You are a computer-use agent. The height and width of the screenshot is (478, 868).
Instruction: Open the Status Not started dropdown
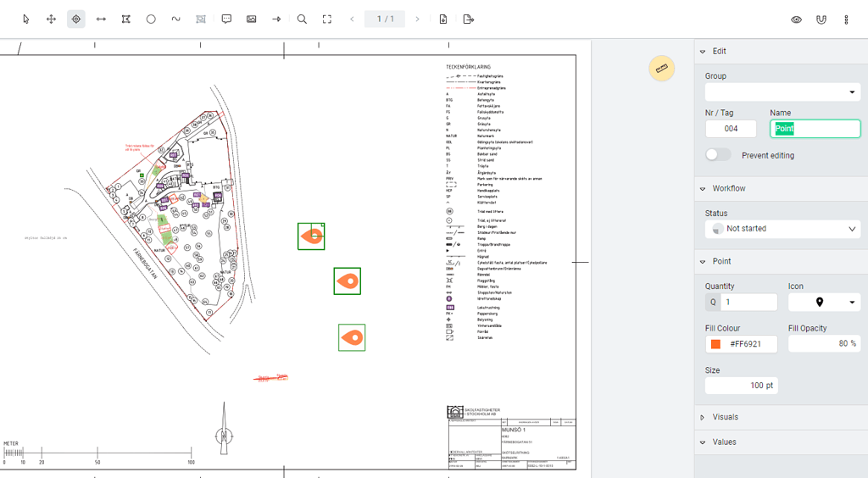pos(782,229)
